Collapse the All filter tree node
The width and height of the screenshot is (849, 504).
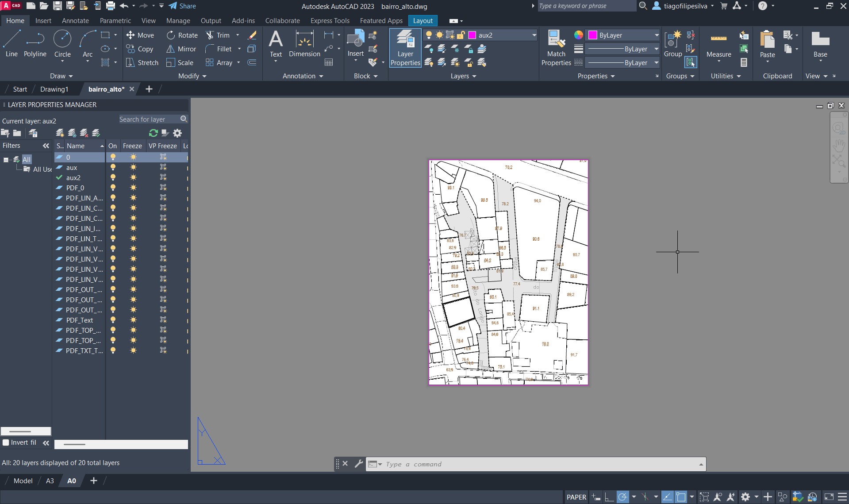click(6, 160)
